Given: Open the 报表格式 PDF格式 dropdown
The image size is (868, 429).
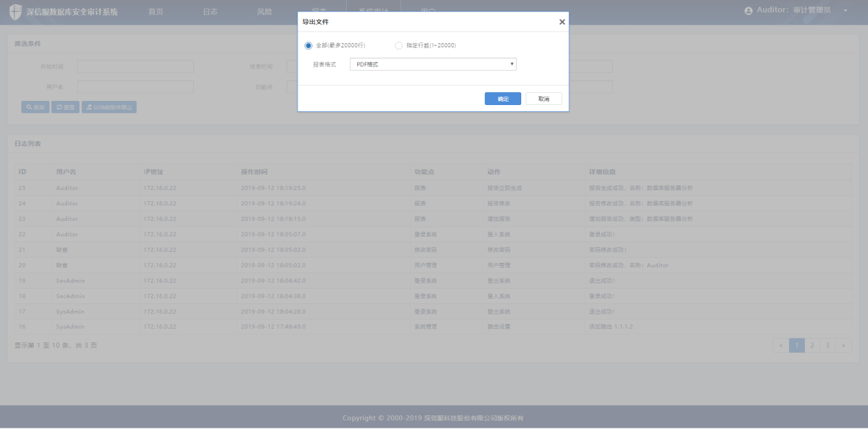Looking at the screenshot, I should coord(433,65).
